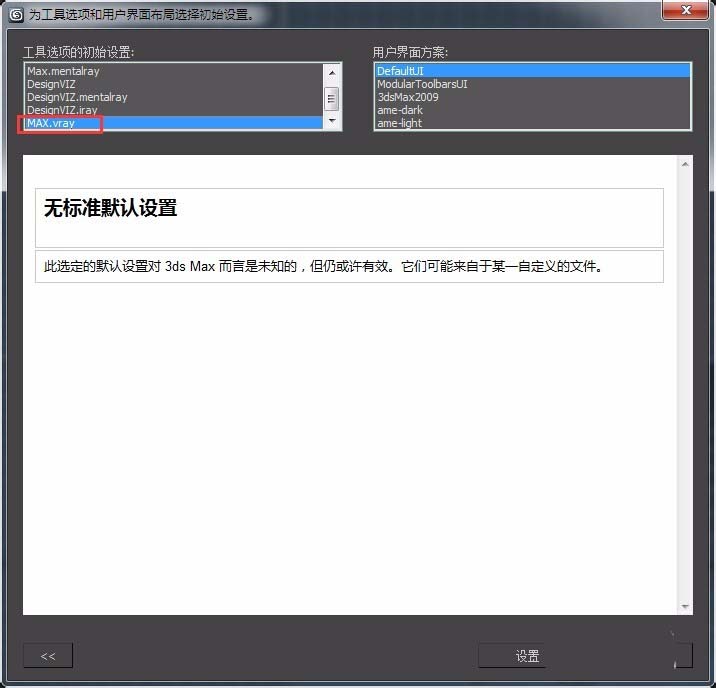The height and width of the screenshot is (688, 716).
Task: Choose ModularToolbarsUI interface scheme
Action: 532,84
